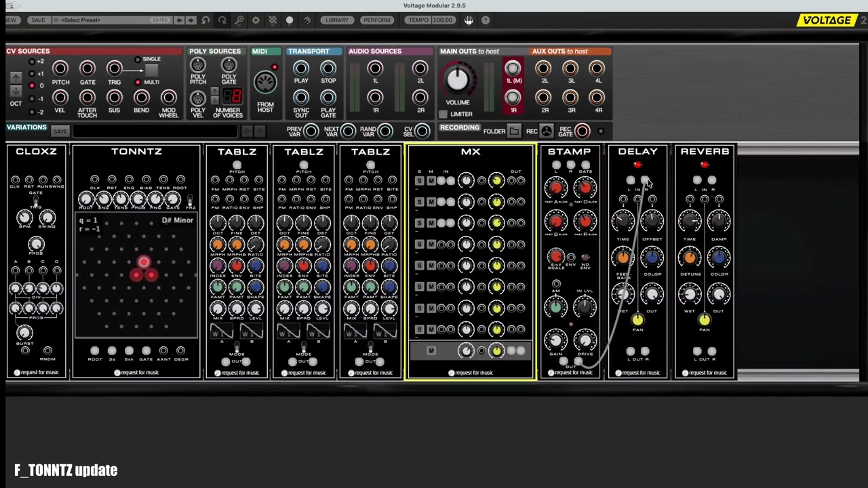
Task: Click the REVERB red power LED
Action: pos(705,165)
